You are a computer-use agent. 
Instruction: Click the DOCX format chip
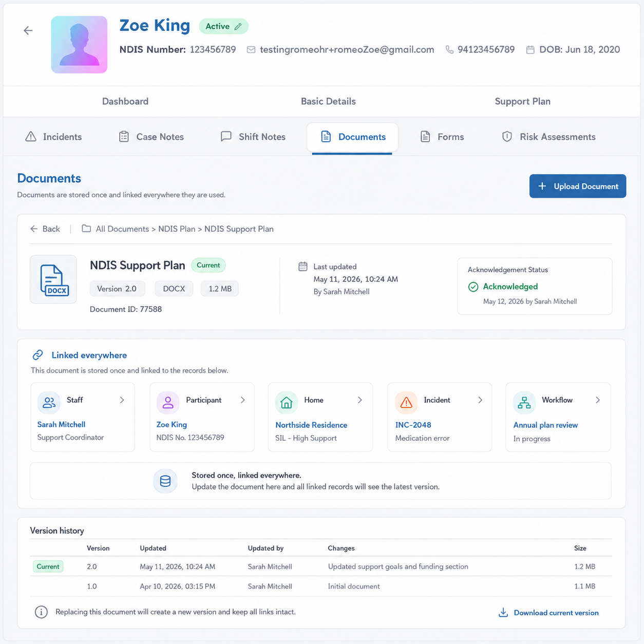pyautogui.click(x=174, y=289)
